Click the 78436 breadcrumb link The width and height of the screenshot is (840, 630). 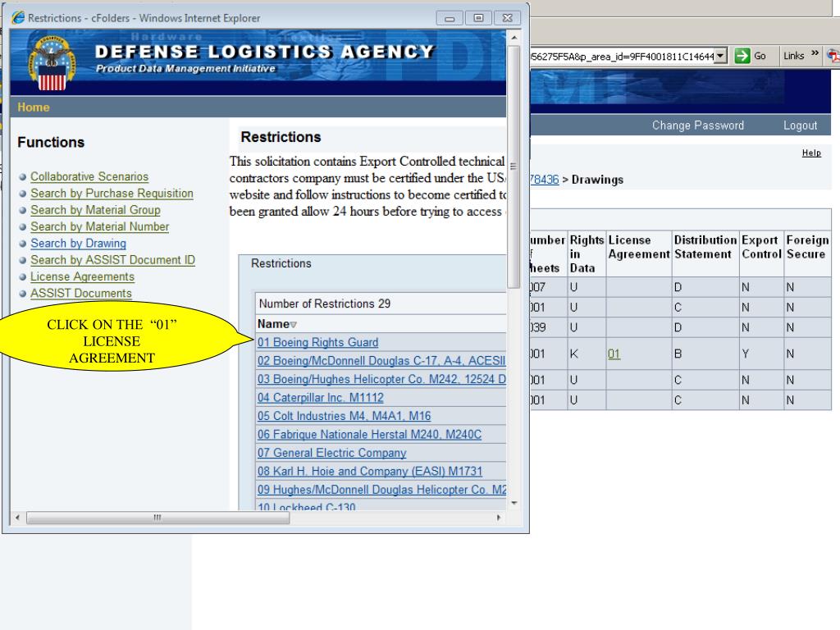(545, 180)
